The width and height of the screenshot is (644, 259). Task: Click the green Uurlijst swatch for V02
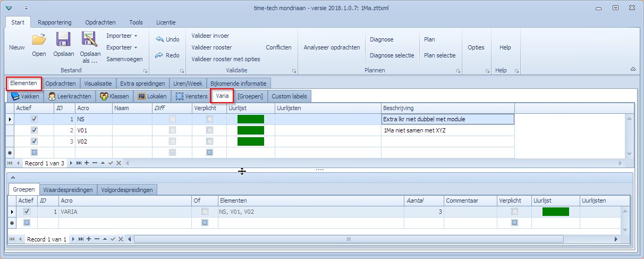[251, 141]
